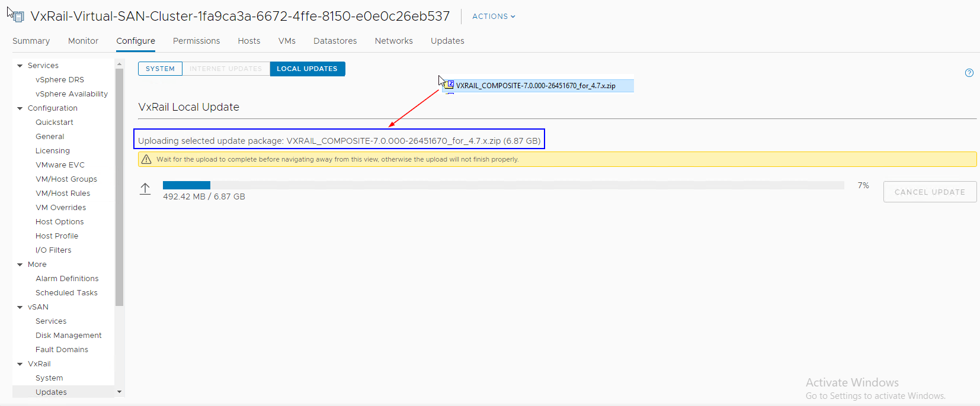980x406 pixels.
Task: Collapse the Services tree section
Action: tap(20, 66)
